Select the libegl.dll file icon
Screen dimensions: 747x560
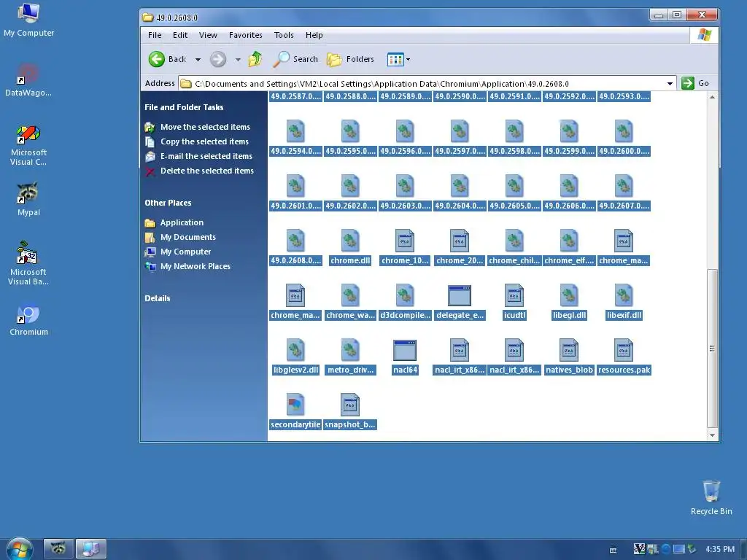(569, 295)
